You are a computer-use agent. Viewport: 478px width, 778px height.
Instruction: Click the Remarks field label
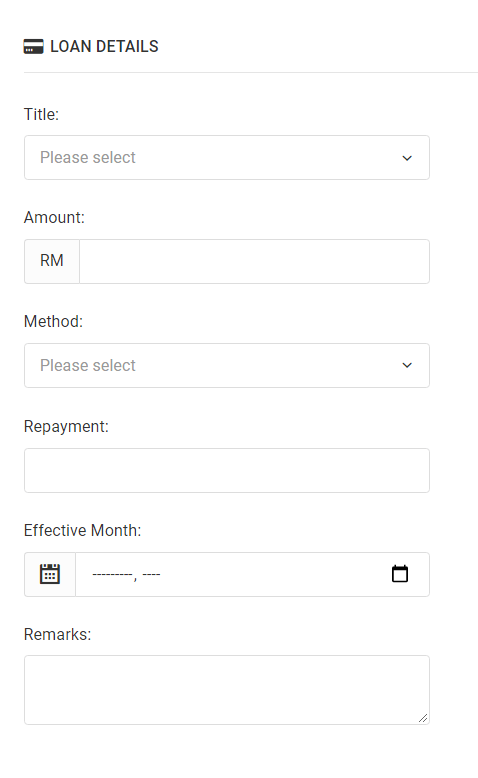tap(58, 635)
